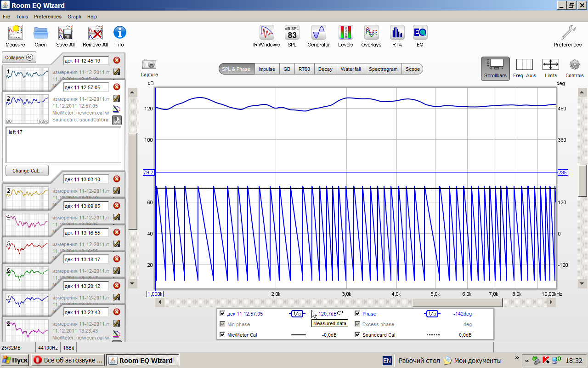Collapse the measurements side panel

[x=19, y=57]
